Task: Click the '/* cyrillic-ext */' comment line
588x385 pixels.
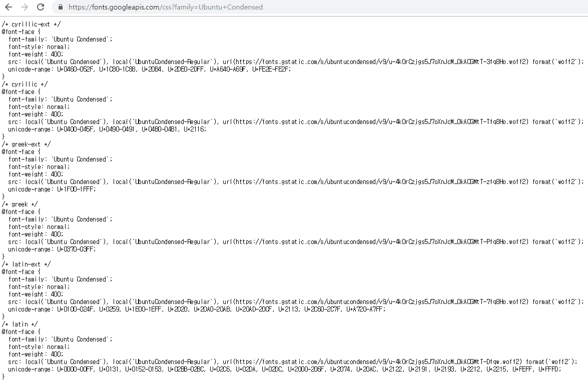Action: (31, 24)
